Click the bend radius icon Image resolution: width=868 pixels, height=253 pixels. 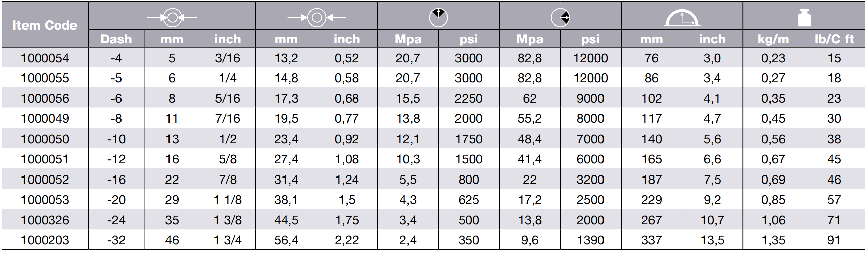(x=682, y=18)
